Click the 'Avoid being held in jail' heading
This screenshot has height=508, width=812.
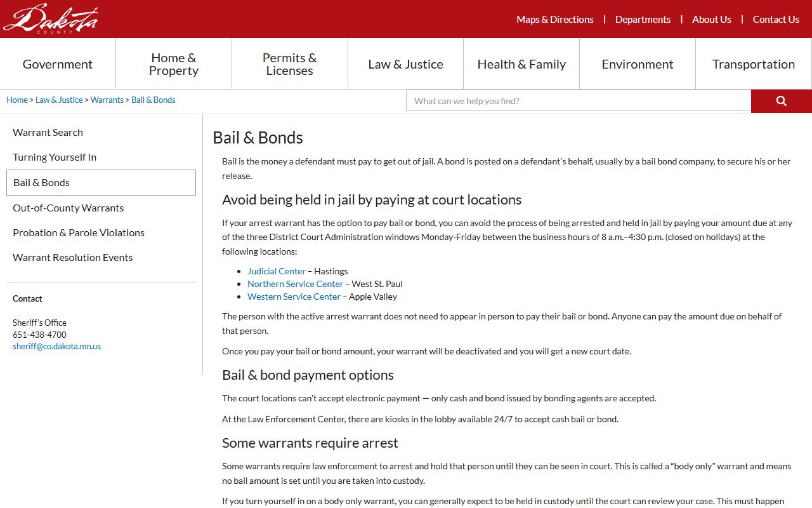(x=372, y=200)
